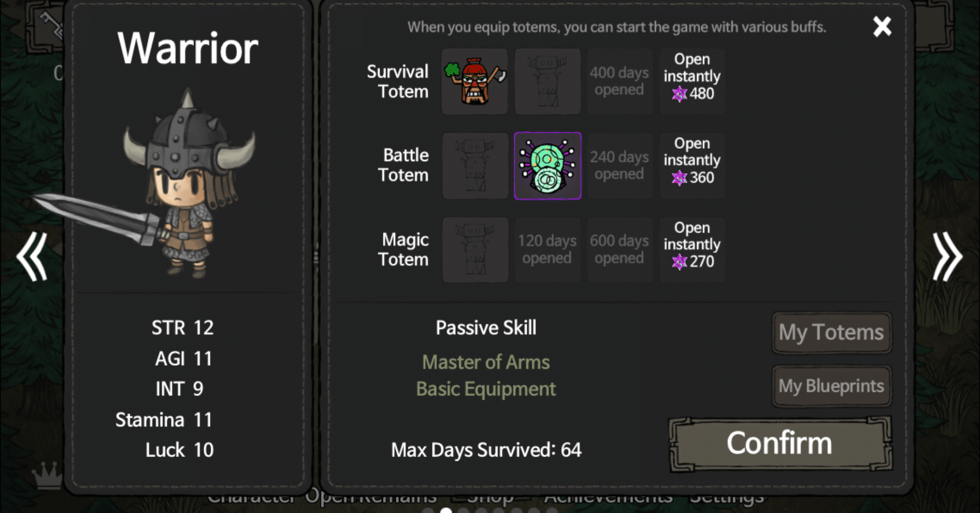Tap the empty first Magic Totem slot

[475, 250]
